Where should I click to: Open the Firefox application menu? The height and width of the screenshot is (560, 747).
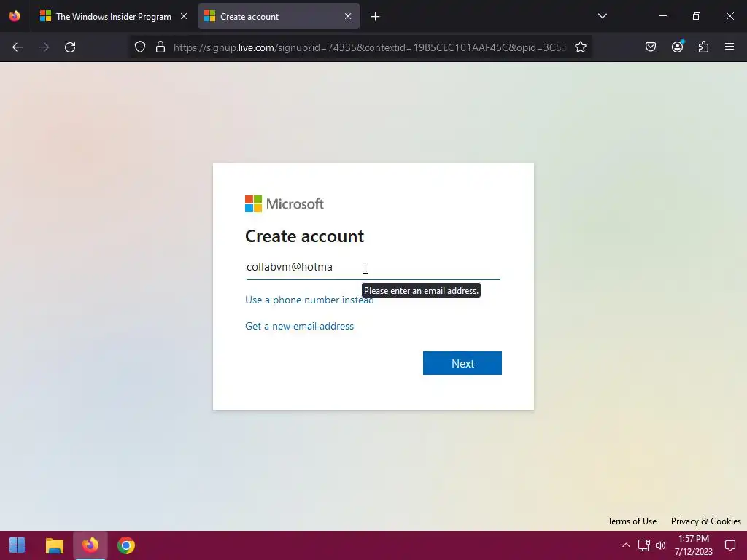tap(729, 47)
